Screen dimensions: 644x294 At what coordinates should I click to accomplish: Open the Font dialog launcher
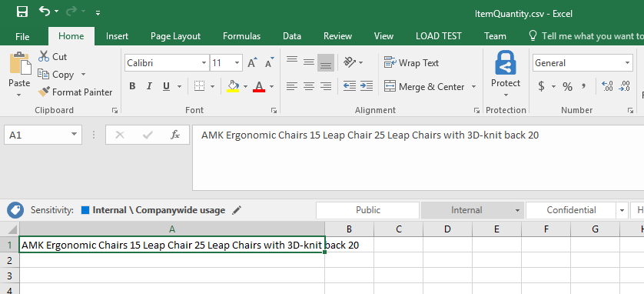tap(274, 110)
